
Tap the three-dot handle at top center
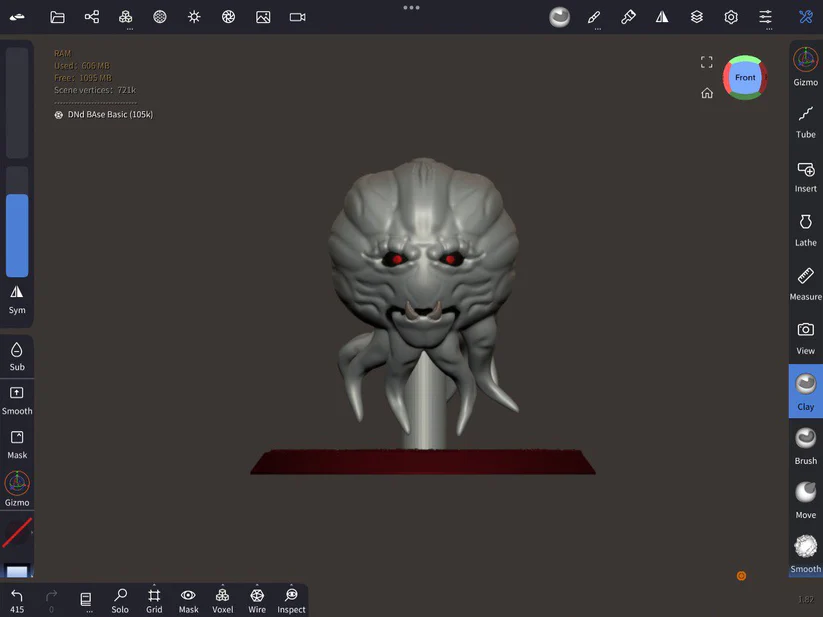411,7
